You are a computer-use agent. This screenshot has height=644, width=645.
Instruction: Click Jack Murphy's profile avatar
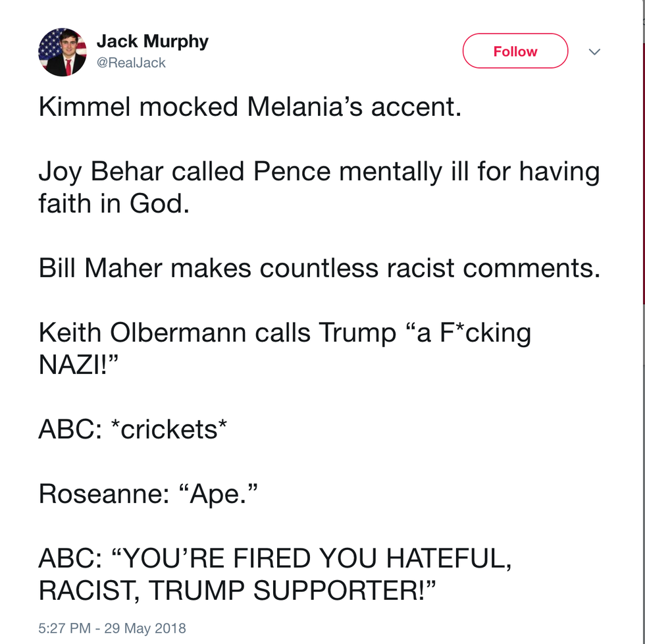tap(63, 52)
